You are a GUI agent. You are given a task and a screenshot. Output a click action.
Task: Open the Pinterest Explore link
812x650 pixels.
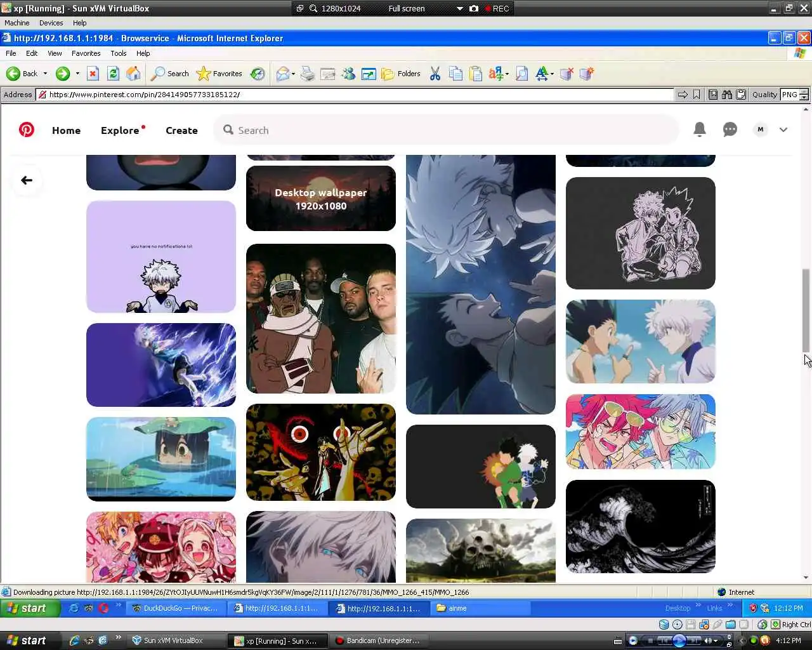(120, 130)
